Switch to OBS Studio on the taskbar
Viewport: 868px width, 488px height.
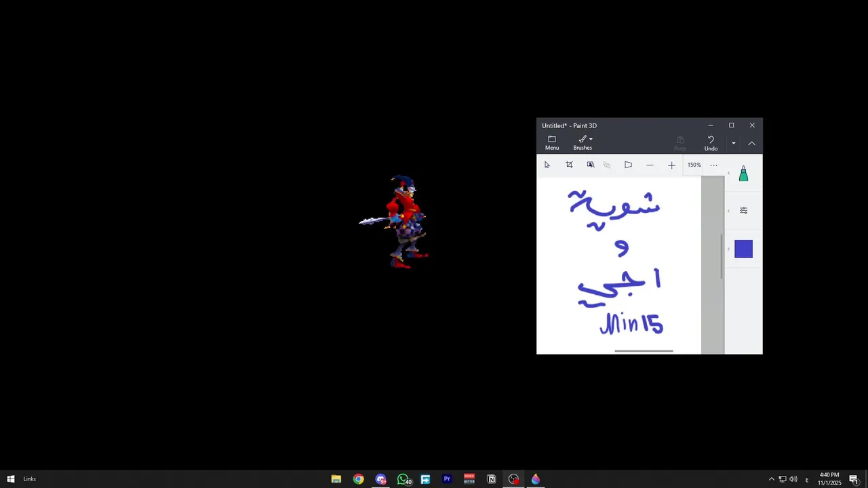point(513,479)
